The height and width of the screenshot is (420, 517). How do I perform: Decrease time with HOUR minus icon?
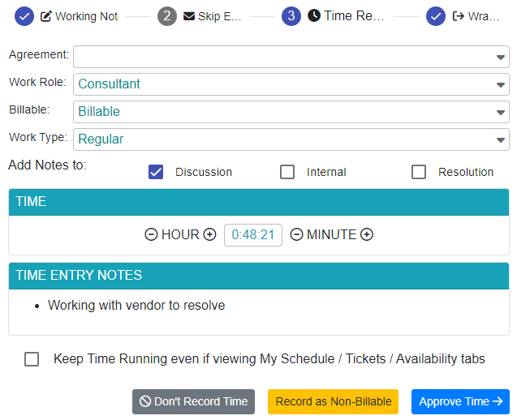click(x=151, y=234)
